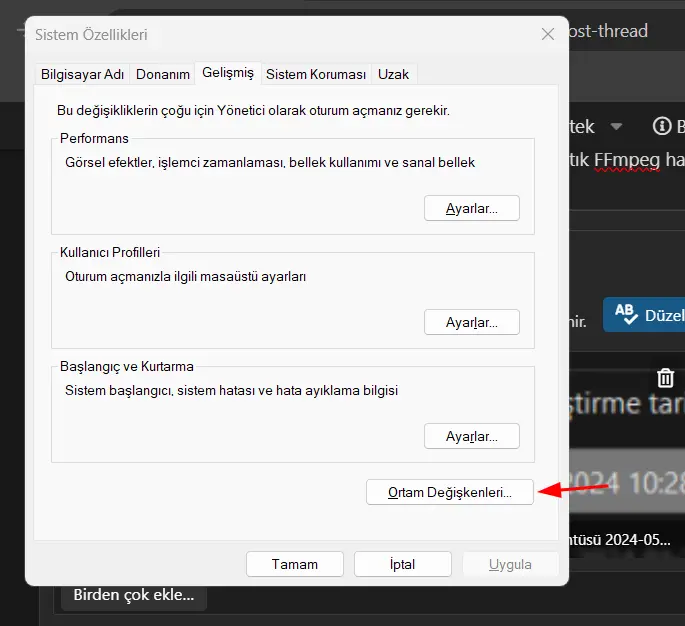Click the FFmpeg word in background window
685x626 pixels.
tap(627, 160)
